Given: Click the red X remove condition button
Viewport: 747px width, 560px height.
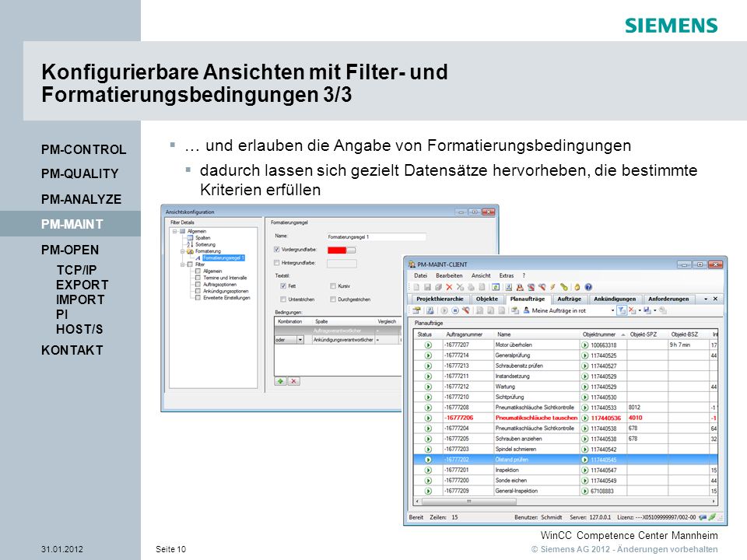Looking at the screenshot, I should coord(294,381).
